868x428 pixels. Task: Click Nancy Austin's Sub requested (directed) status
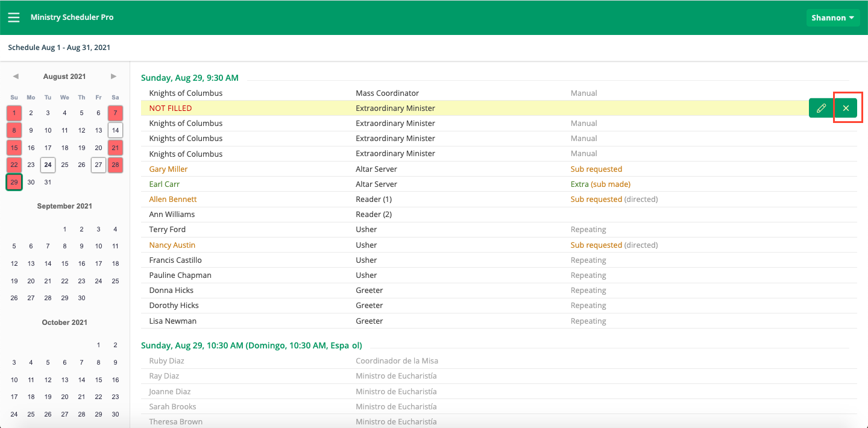tap(614, 245)
